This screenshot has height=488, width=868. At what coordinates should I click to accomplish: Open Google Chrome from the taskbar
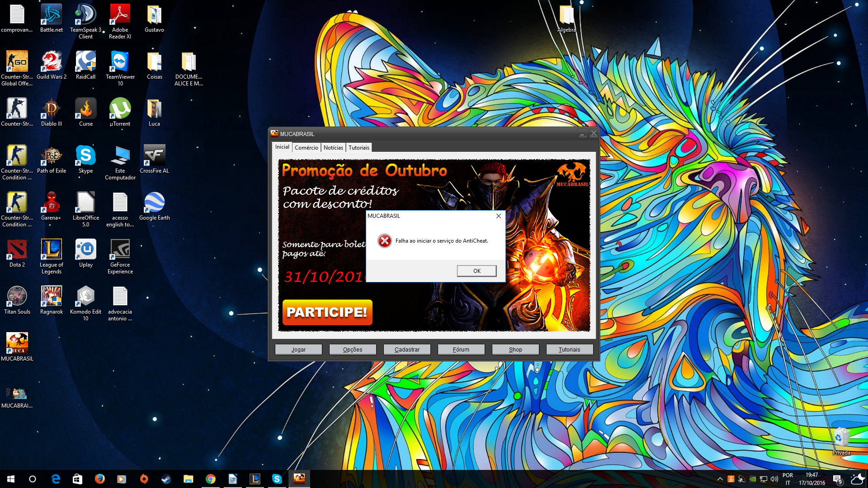210,479
